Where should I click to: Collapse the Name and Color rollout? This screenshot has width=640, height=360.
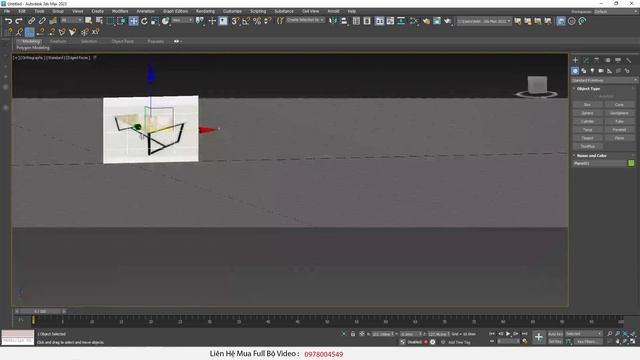point(591,156)
